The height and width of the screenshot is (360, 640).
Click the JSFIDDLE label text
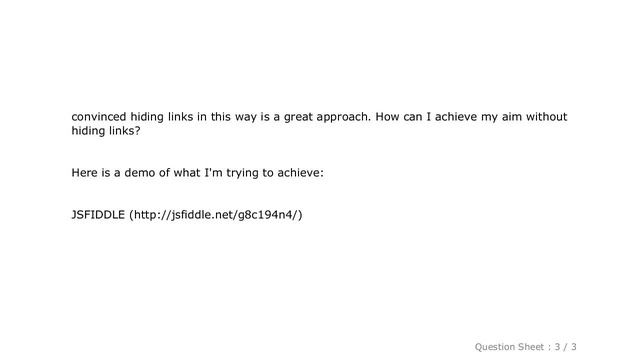tap(98, 215)
